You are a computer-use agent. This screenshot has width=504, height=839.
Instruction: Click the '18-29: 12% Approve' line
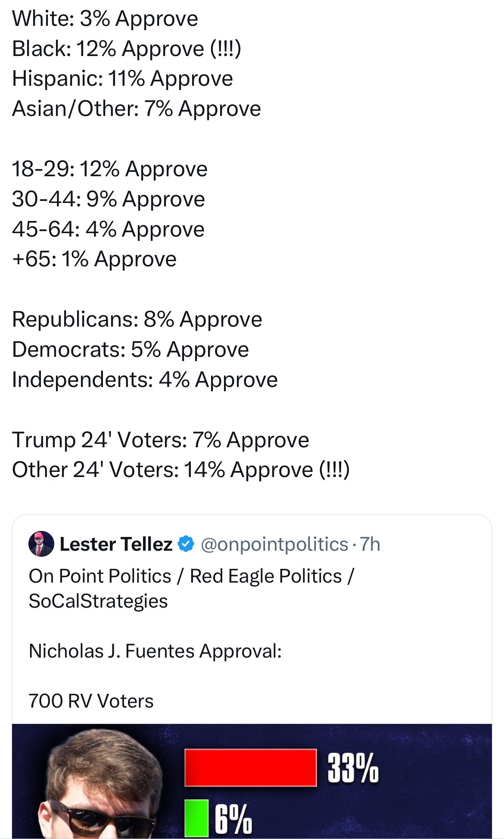point(109,168)
